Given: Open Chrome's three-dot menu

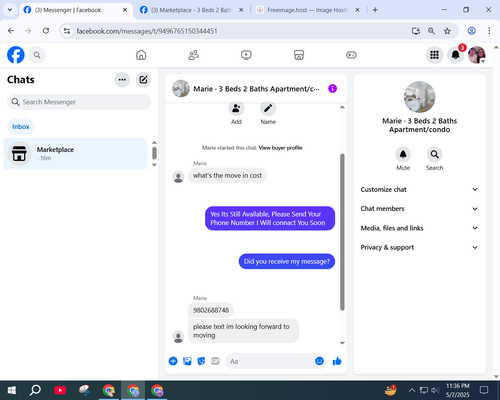Looking at the screenshot, I should 489,31.
